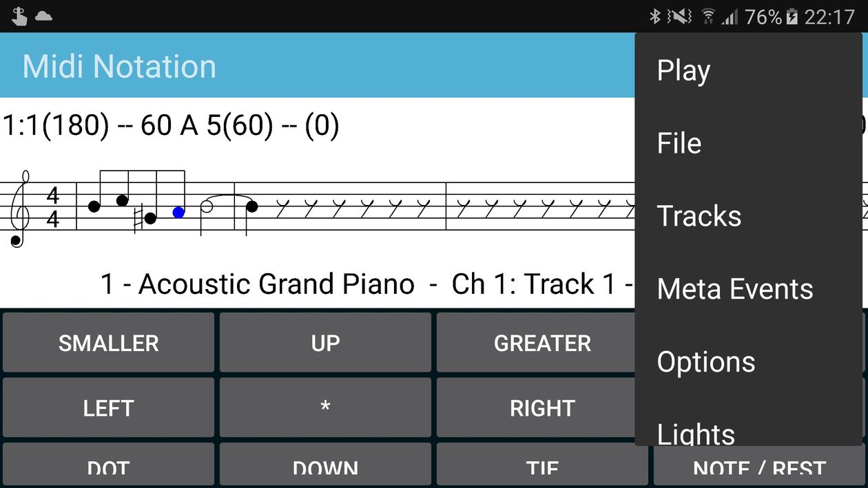Tap the LEFT navigation button
Screen dimensions: 868x488
108,407
